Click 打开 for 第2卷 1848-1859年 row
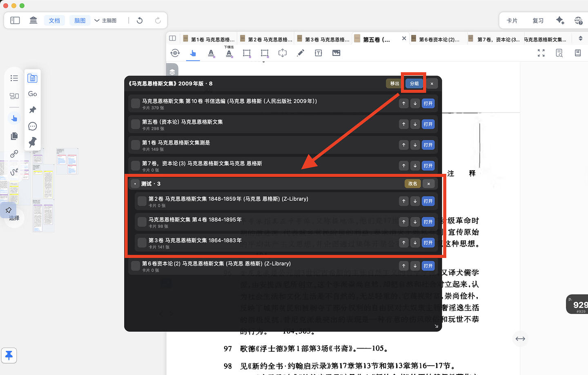Image resolution: width=588 pixels, height=375 pixels. pyautogui.click(x=428, y=201)
